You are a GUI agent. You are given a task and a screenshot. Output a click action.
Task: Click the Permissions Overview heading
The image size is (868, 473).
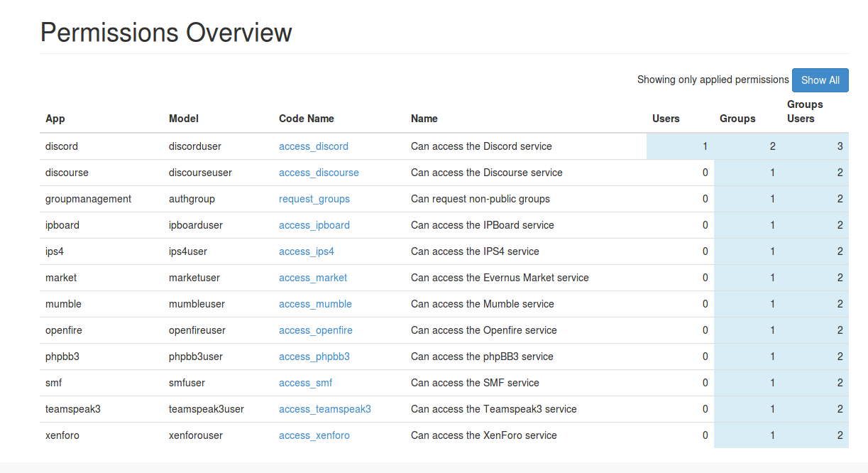pyautogui.click(x=166, y=33)
